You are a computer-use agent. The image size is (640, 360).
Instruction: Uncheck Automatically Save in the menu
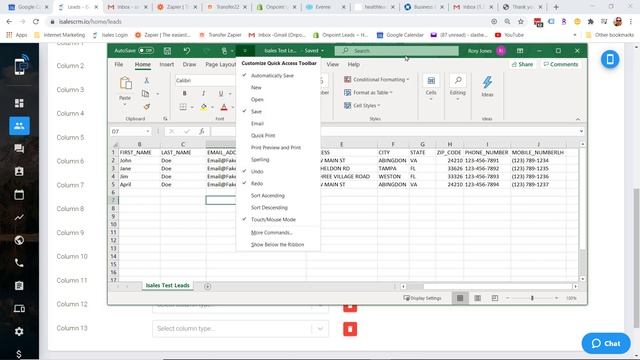coord(272,76)
